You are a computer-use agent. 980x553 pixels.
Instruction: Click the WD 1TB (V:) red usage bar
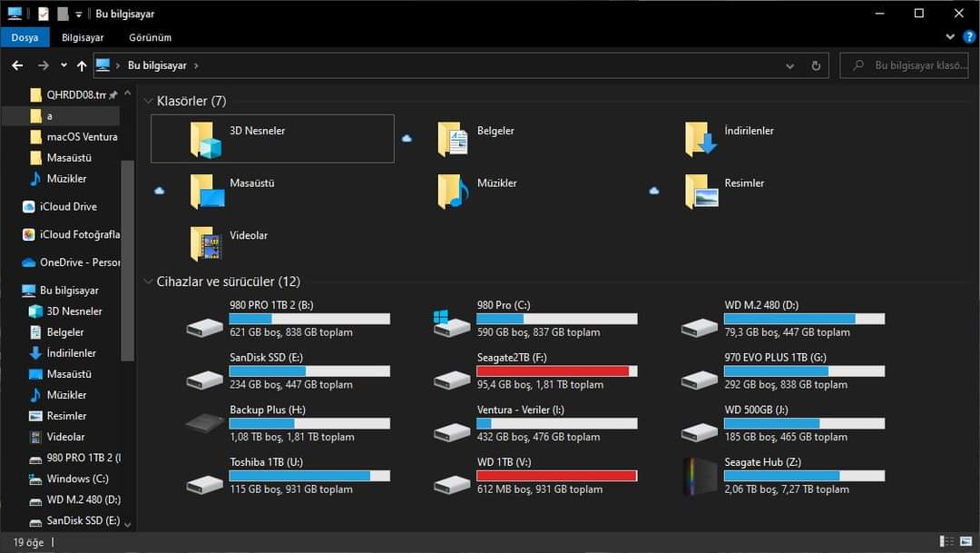pyautogui.click(x=557, y=476)
